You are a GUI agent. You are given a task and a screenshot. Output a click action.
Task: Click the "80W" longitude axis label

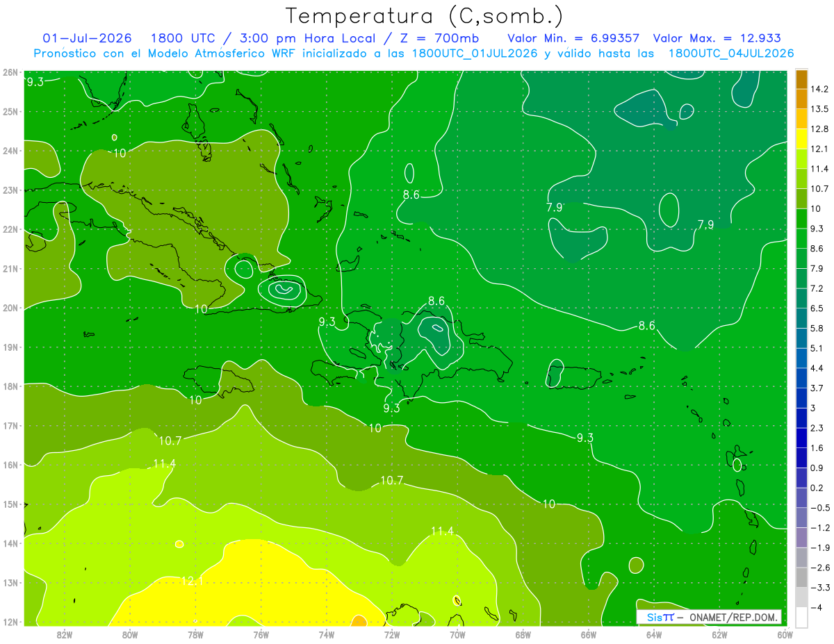[x=130, y=634]
